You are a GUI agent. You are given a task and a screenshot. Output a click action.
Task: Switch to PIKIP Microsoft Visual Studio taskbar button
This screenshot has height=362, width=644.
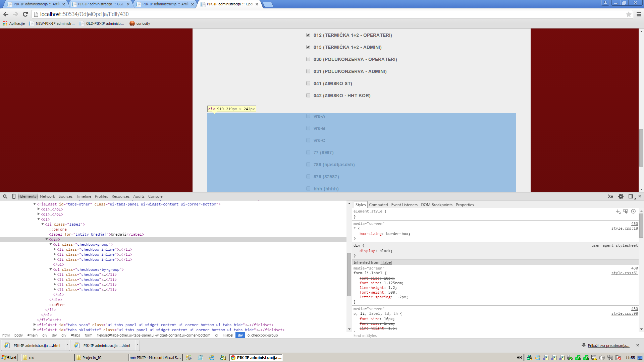click(156, 358)
